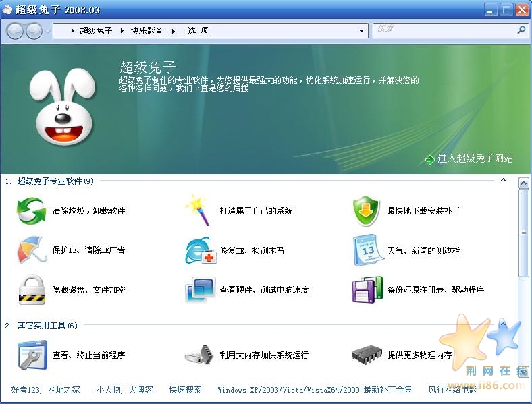Click the Super Rabbit mascot logo
The height and width of the screenshot is (404, 532).
point(61,107)
